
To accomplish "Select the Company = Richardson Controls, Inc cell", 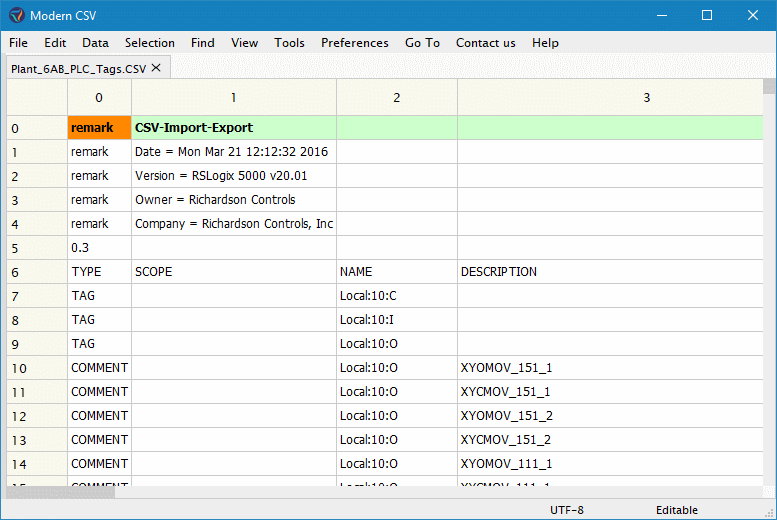I will [x=234, y=224].
